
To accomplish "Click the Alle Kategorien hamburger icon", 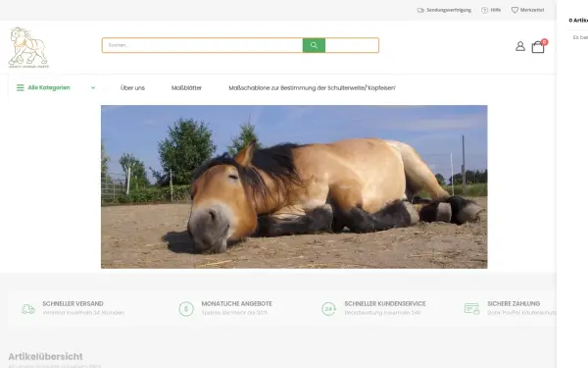I will pos(21,87).
